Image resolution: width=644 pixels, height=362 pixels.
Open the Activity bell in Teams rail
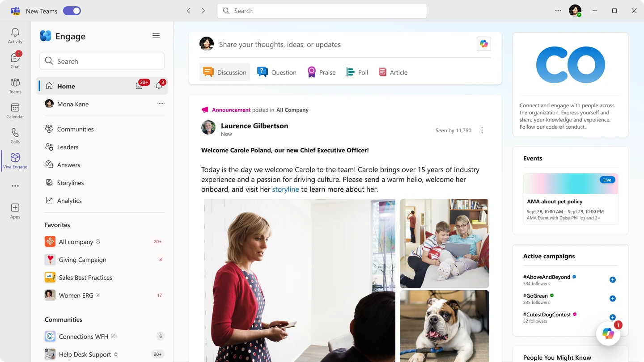(15, 36)
